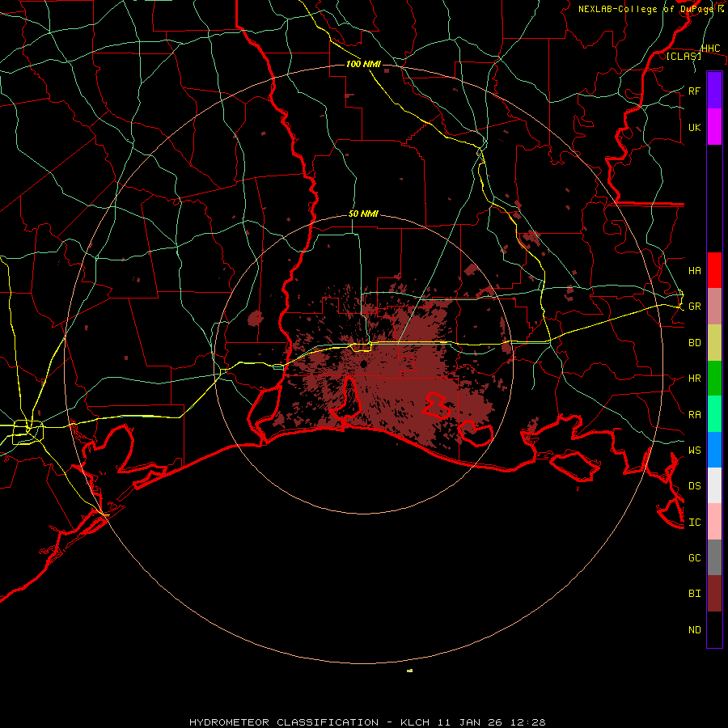This screenshot has height=728, width=728.
Task: Click the ND black legend swatch
Action: point(714,629)
